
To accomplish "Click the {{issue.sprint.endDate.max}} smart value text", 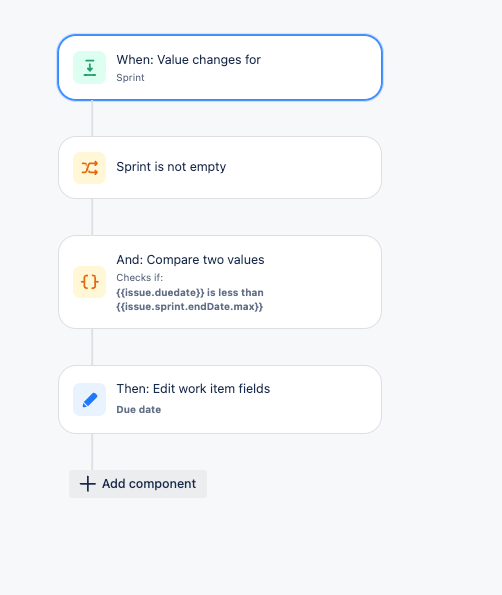I will pos(190,307).
